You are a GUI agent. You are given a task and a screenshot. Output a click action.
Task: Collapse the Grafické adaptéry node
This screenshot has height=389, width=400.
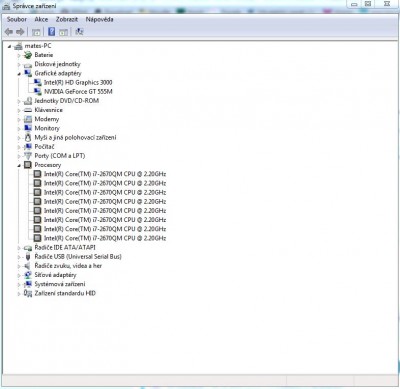coord(19,74)
